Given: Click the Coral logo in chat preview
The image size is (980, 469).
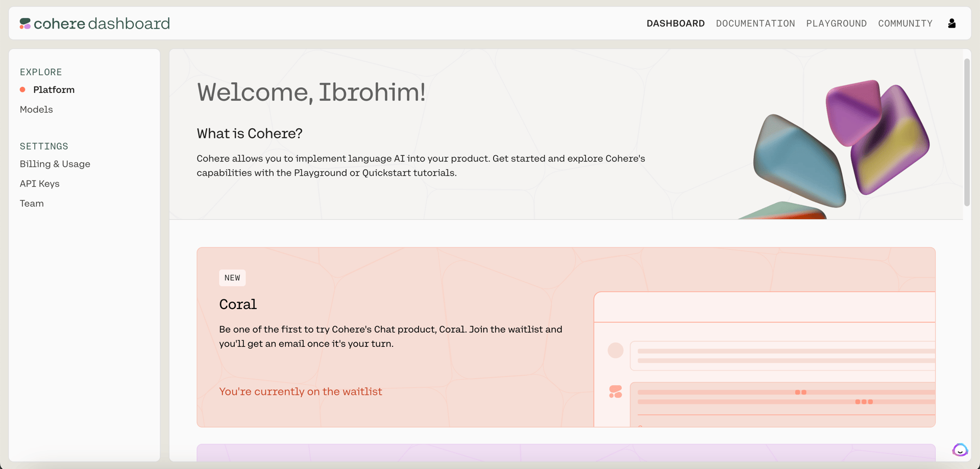Looking at the screenshot, I should click(616, 391).
